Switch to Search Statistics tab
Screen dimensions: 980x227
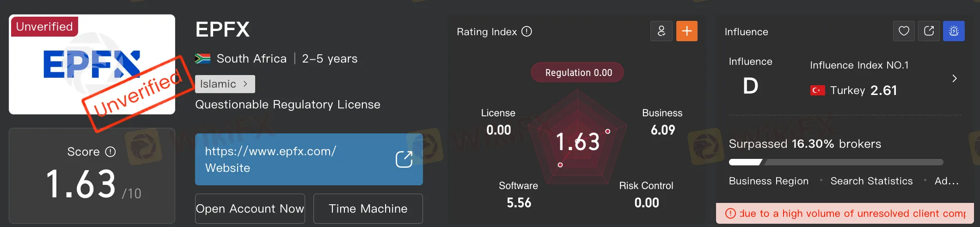click(871, 181)
